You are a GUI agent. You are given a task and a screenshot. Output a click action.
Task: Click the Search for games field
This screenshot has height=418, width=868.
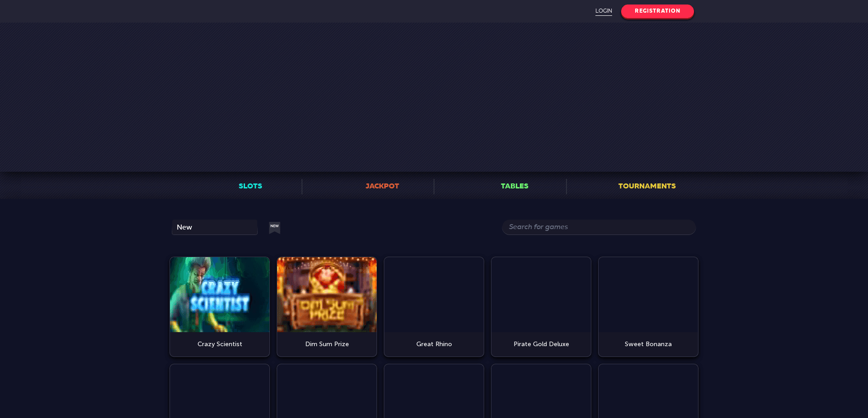coord(599,227)
